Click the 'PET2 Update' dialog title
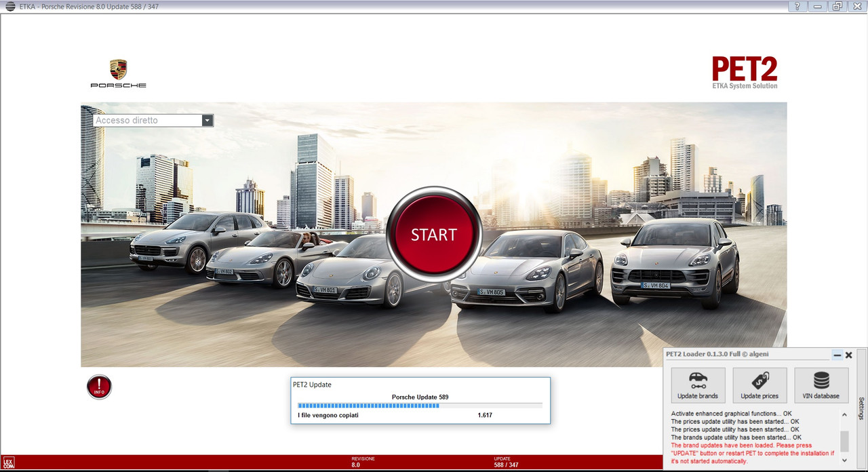The width and height of the screenshot is (868, 472). [313, 385]
